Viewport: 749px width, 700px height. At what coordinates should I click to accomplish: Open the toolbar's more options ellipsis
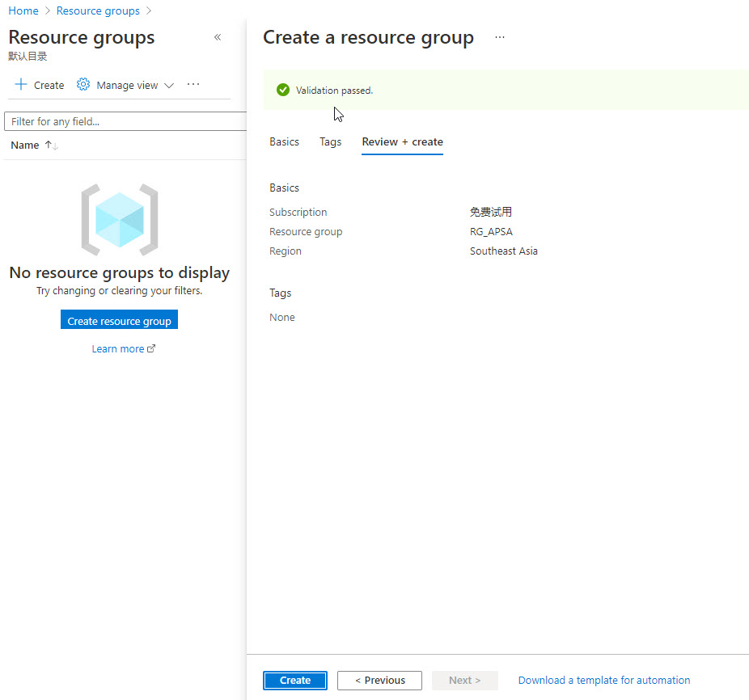[x=193, y=85]
